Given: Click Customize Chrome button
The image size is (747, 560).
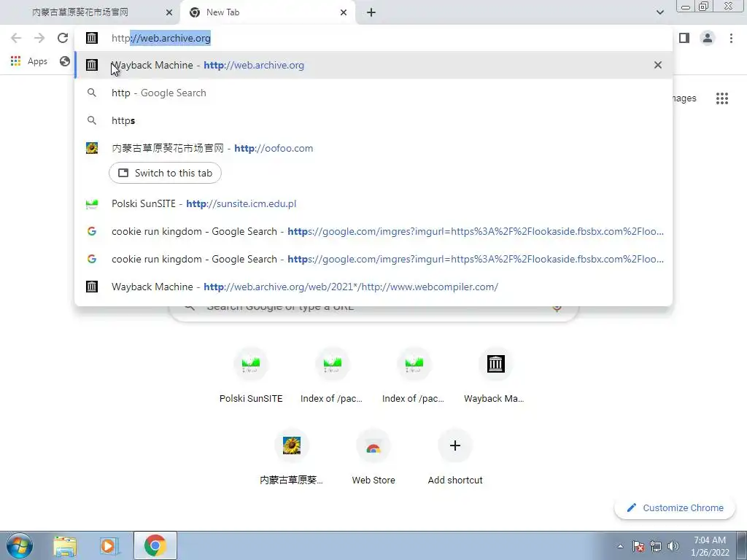Looking at the screenshot, I should point(675,508).
